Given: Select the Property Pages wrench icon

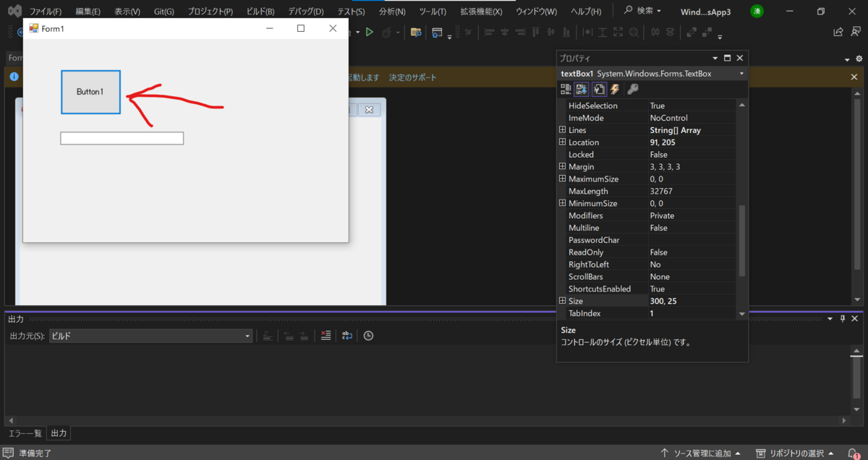Looking at the screenshot, I should click(x=631, y=88).
